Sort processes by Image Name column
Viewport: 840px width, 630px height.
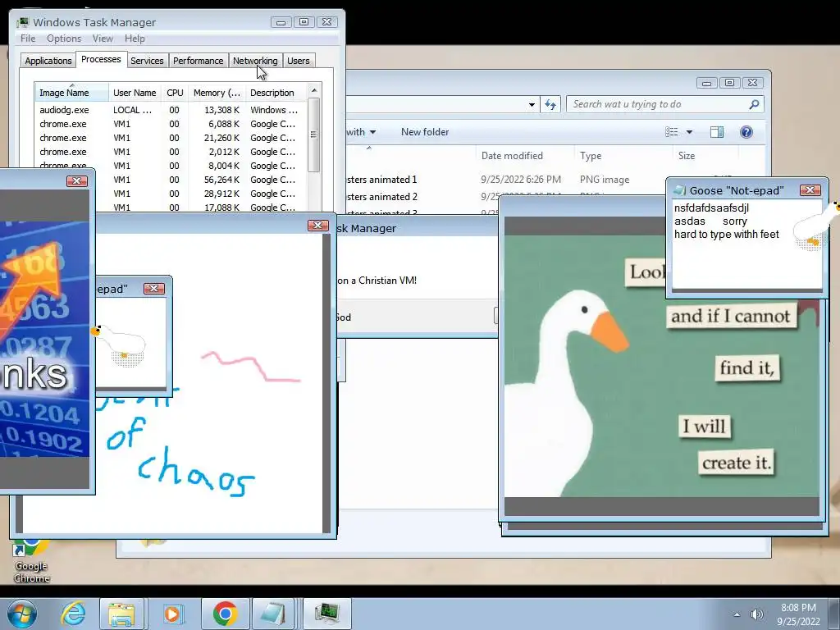(72, 93)
